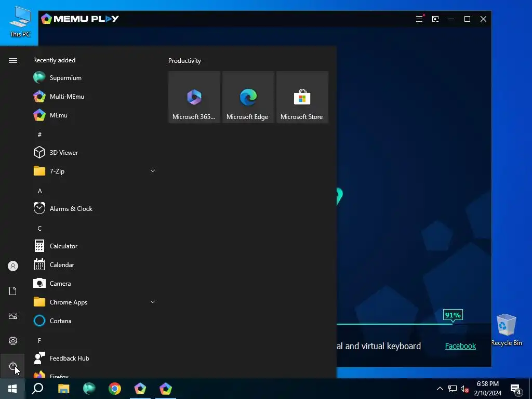532x399 pixels.
Task: Open File Explorer from the taskbar
Action: coord(64,389)
